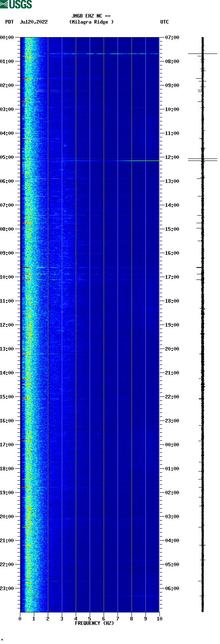Image resolution: width=220 pixels, height=644 pixels.
Task: Click the 01:00 PDT time label
Action: point(7,61)
